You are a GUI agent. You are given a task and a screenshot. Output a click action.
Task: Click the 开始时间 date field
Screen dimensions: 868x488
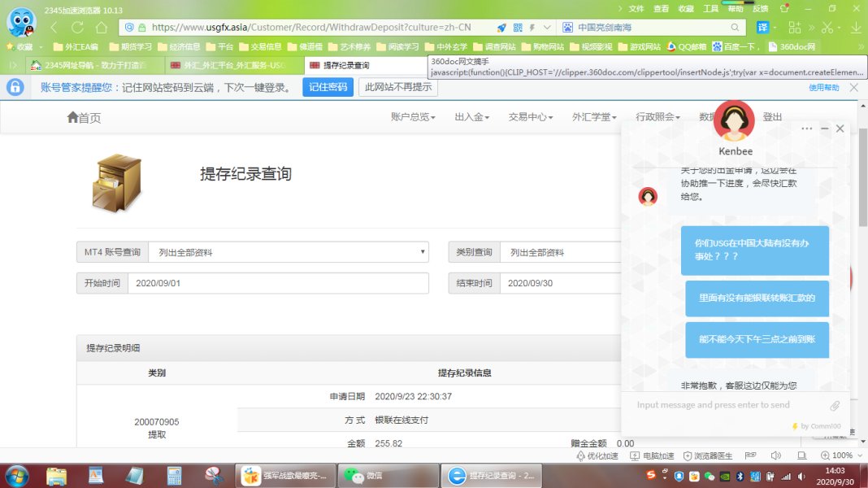click(x=277, y=283)
